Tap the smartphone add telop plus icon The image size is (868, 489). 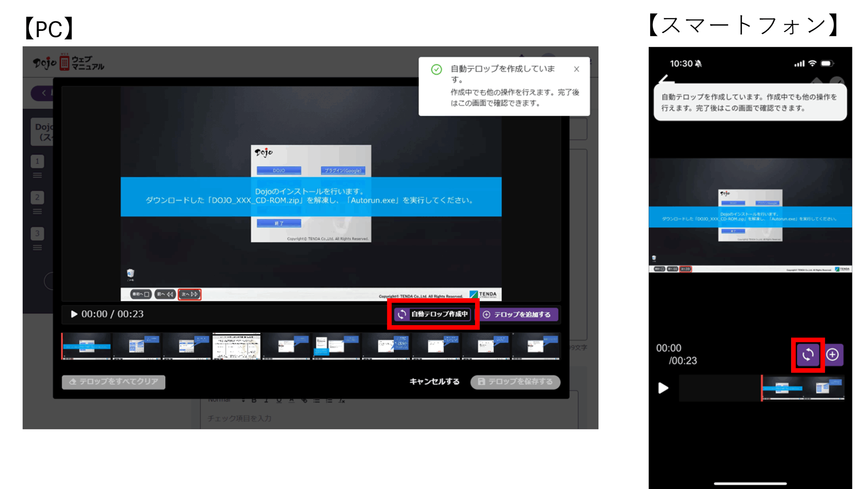pos(833,355)
